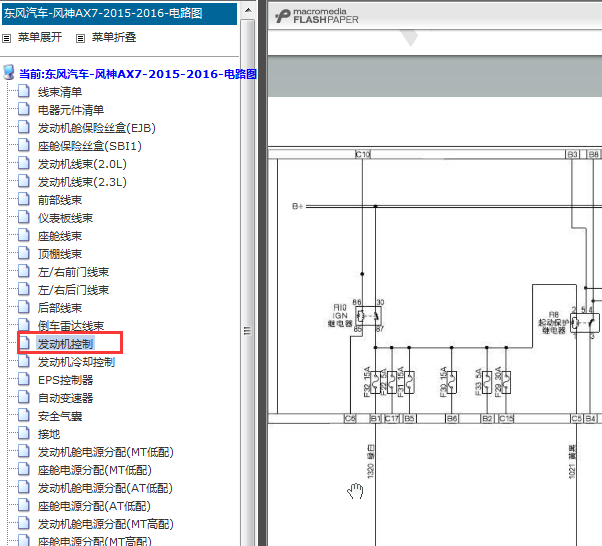Click the tree panel's vertical scrollbar thumb
Viewport: 602px width, 546px height.
248,330
